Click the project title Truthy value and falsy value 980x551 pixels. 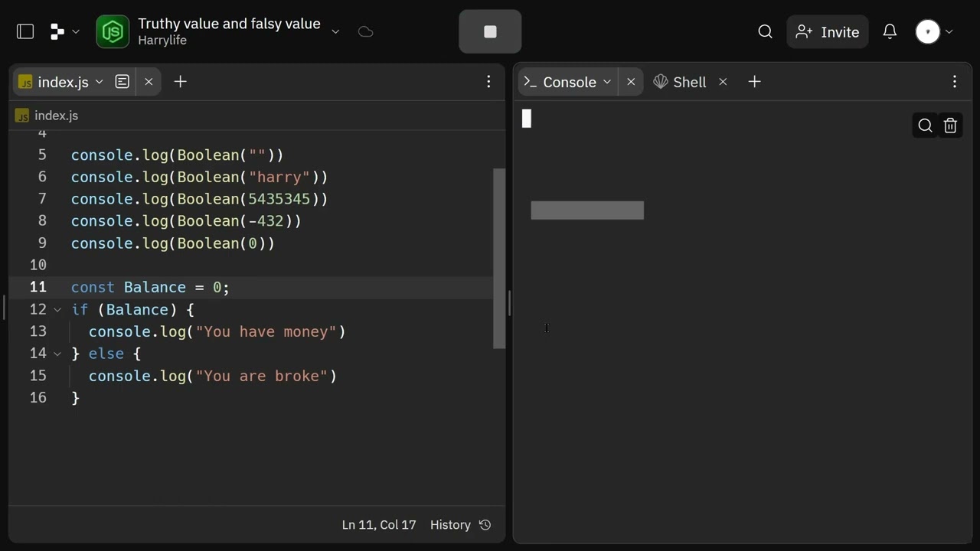click(229, 24)
